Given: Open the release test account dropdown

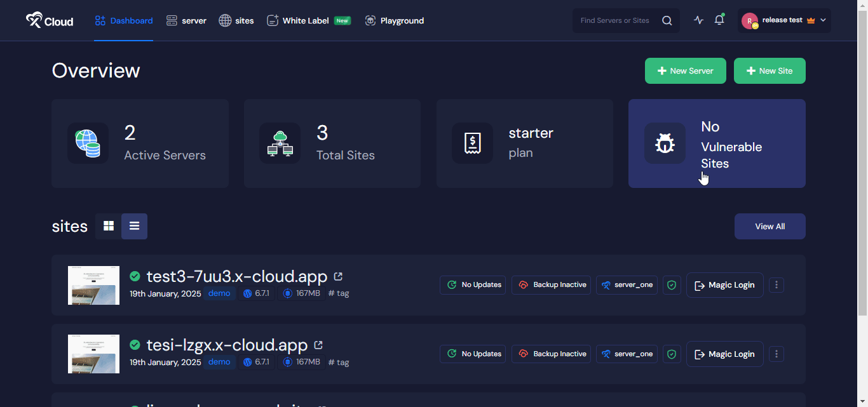Looking at the screenshot, I should point(785,20).
